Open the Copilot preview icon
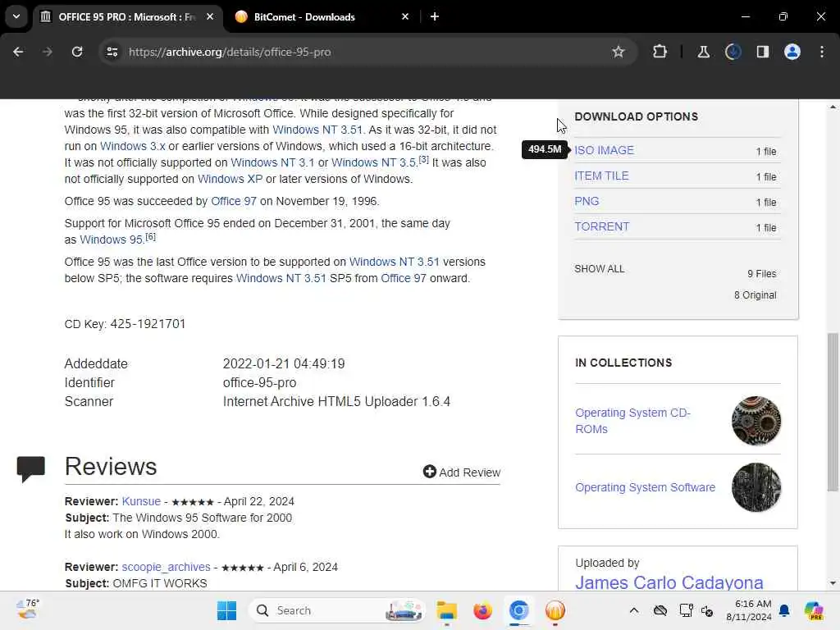840x630 pixels. click(814, 610)
